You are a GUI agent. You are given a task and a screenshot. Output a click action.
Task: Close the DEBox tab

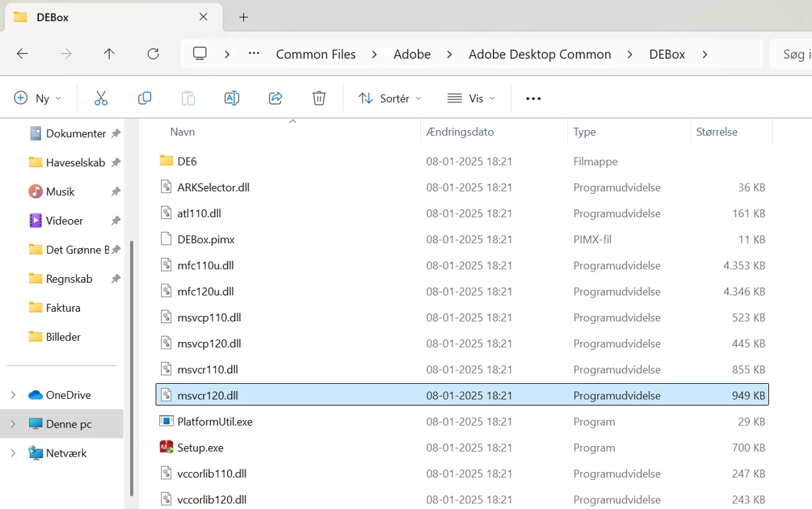tap(204, 17)
